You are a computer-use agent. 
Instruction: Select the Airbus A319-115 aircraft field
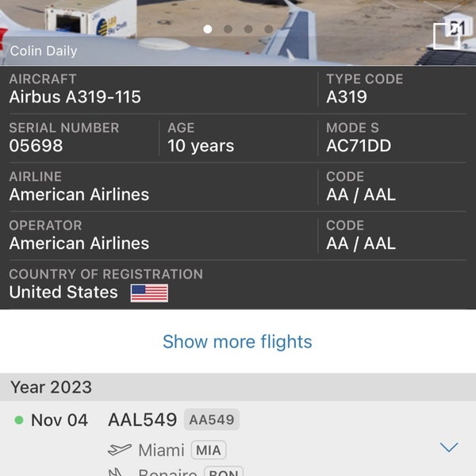[75, 97]
